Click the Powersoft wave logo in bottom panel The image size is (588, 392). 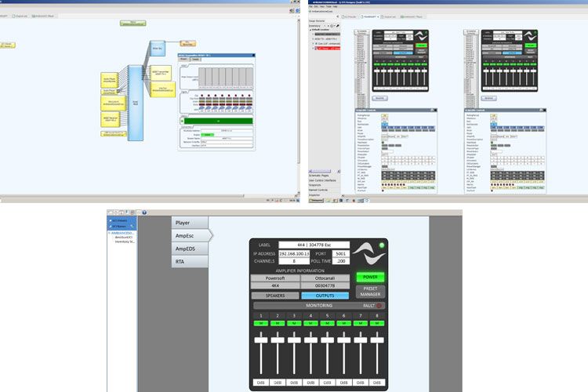pyautogui.click(x=369, y=252)
